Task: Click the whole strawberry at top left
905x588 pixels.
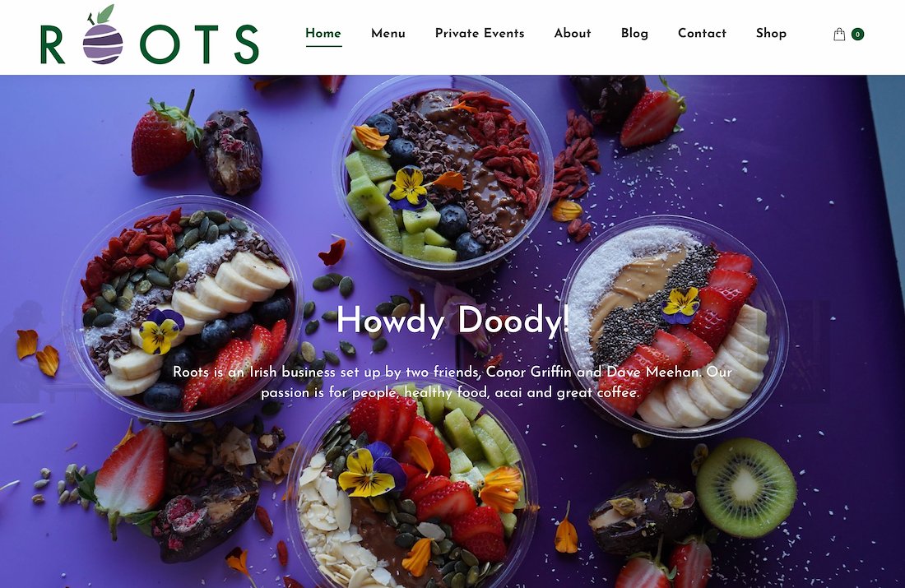Action: [x=165, y=136]
